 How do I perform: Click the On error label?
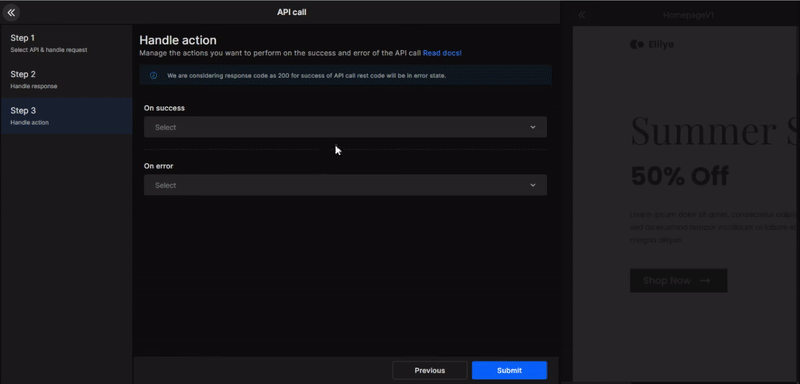159,166
